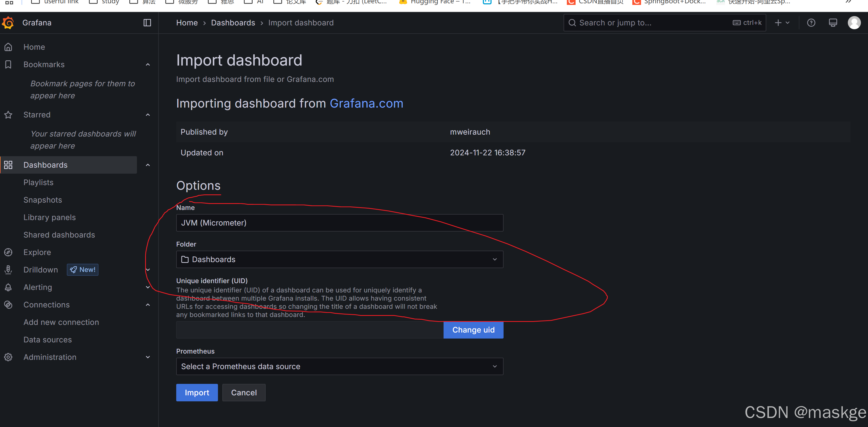868x427 pixels.
Task: Select a Prometheus data source dropdown
Action: (x=339, y=366)
